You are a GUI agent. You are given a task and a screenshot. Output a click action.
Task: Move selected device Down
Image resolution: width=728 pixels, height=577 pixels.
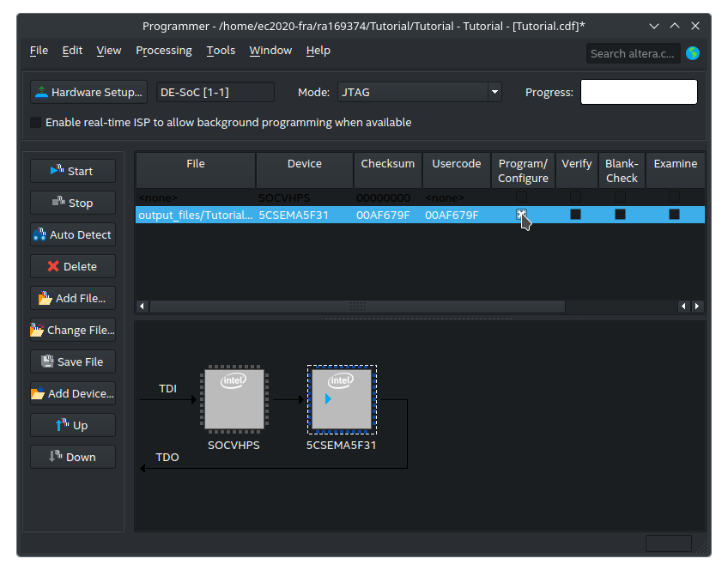coord(73,458)
